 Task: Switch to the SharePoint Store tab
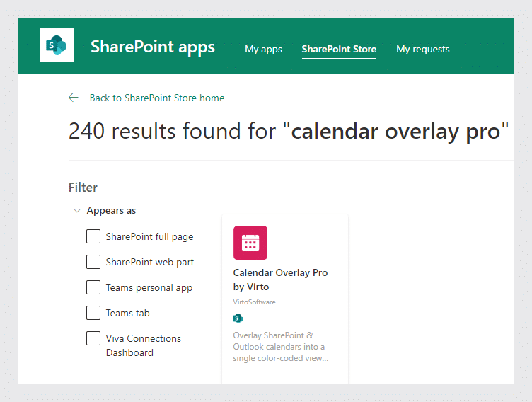[339, 50]
